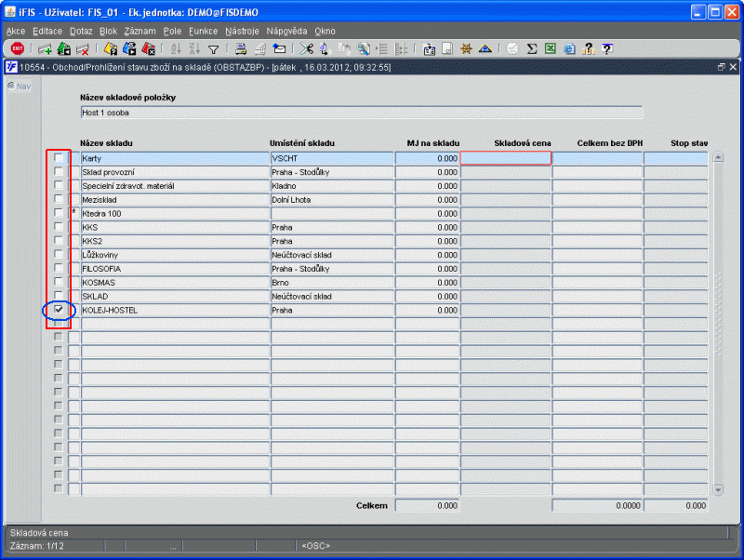Open the Nápověda help menu
This screenshot has height=560, width=744.
coord(287,31)
